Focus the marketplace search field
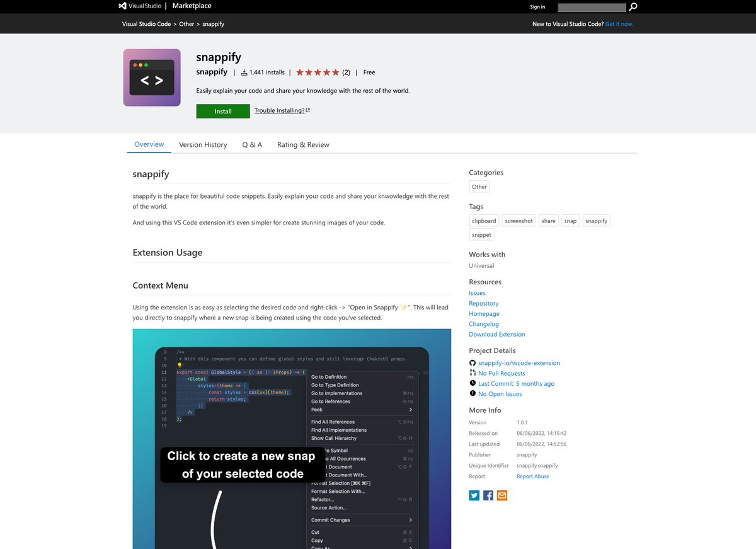 tap(592, 7)
